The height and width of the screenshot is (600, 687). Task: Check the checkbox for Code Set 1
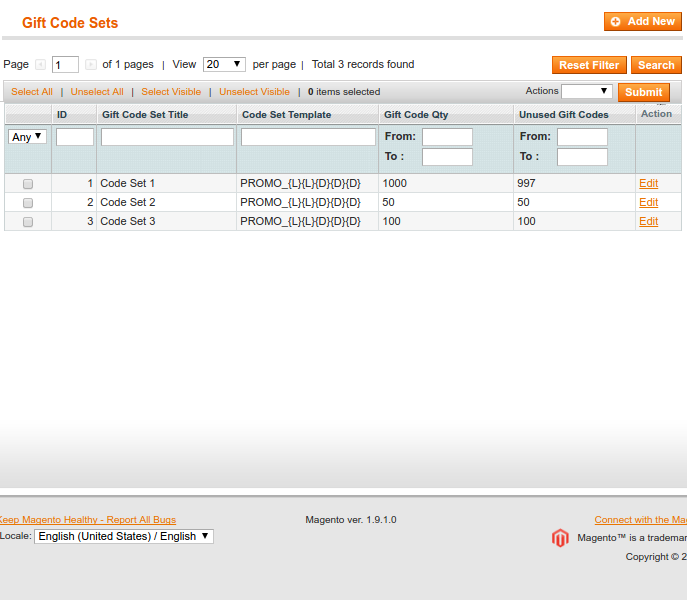[x=28, y=184]
